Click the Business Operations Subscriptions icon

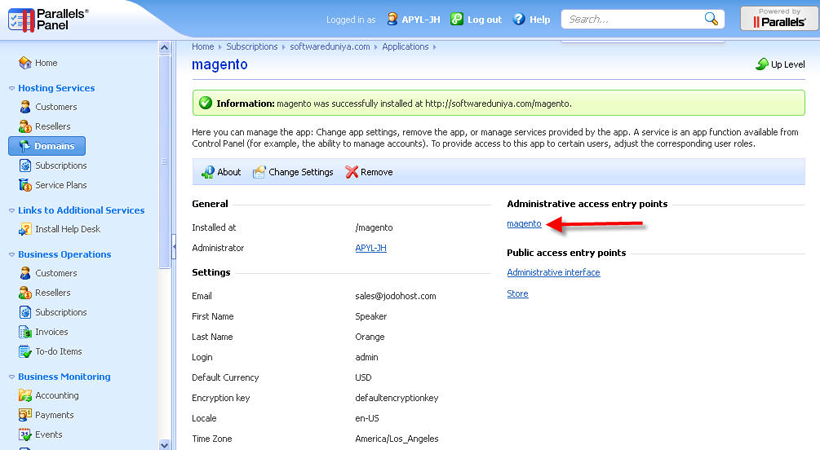(x=25, y=312)
